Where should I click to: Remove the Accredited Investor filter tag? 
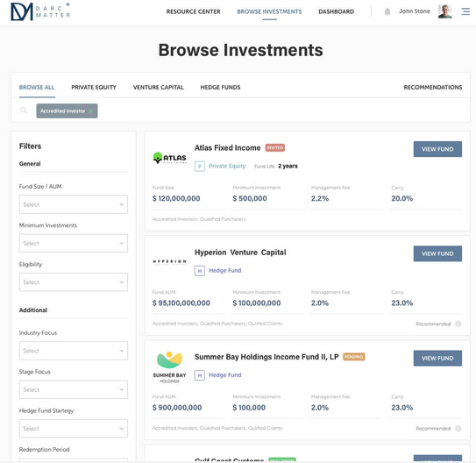tap(90, 111)
